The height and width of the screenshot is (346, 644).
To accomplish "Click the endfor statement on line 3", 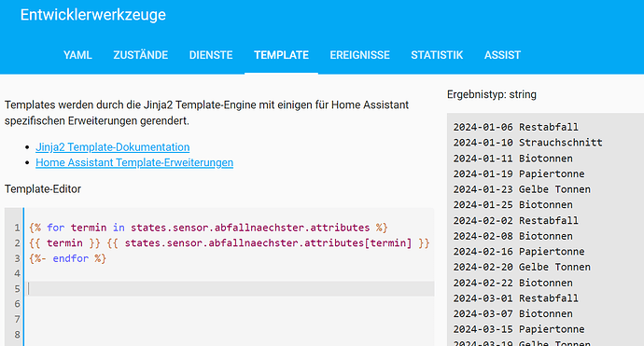I will [67, 258].
